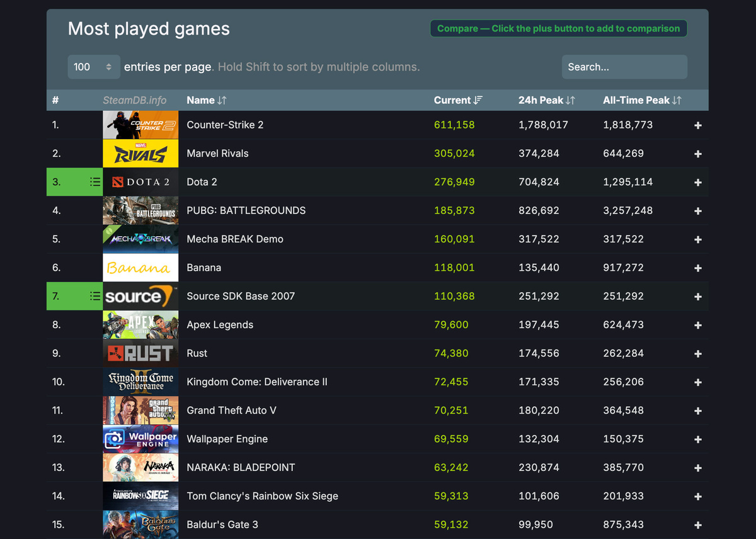Viewport: 756px width, 539px height.
Task: Open the Grand Theft Auto V link
Action: (231, 410)
